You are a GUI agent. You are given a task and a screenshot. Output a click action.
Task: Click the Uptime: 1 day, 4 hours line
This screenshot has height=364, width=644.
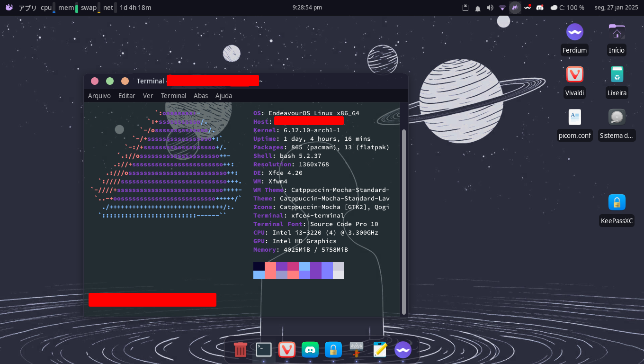click(x=312, y=139)
